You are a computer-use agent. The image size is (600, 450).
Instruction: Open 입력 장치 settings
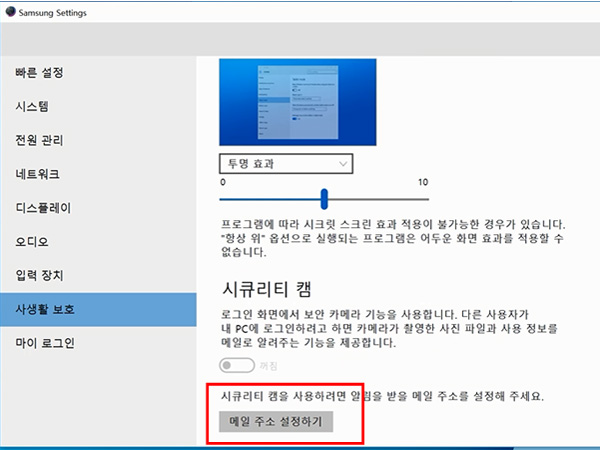98,275
